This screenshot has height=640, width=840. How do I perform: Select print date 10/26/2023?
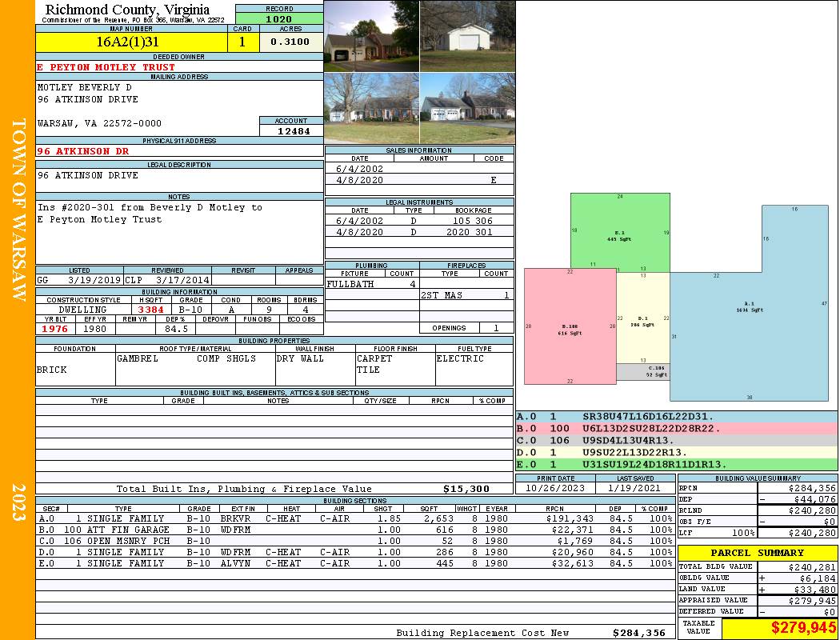pyautogui.click(x=555, y=488)
